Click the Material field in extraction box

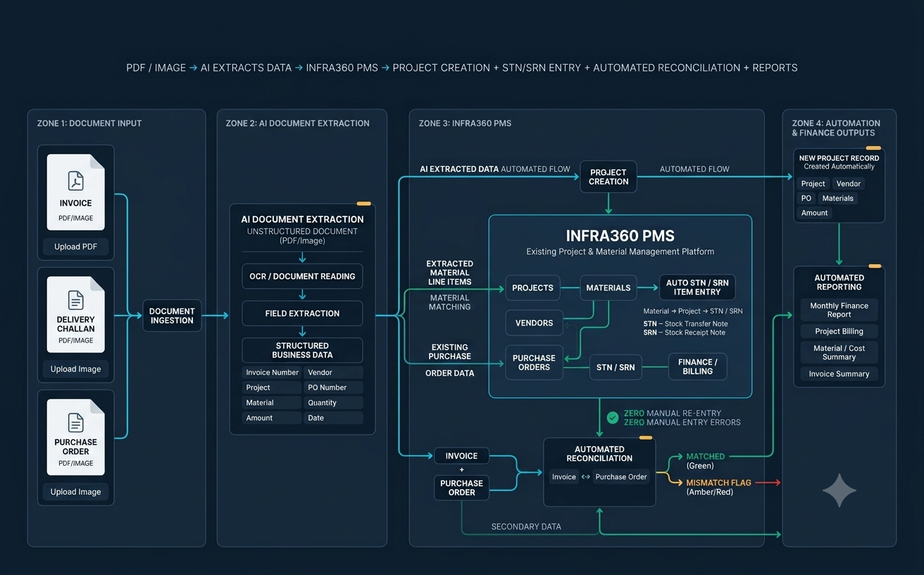(272, 402)
